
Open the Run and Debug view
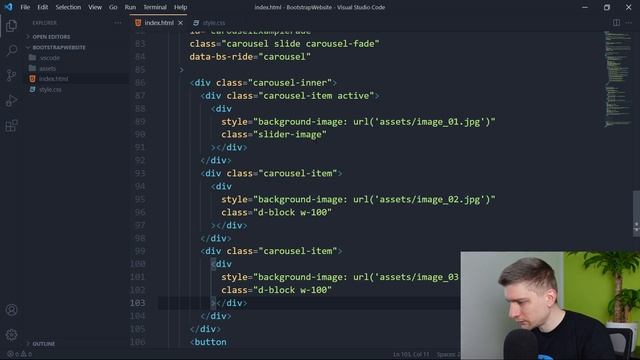tap(11, 100)
